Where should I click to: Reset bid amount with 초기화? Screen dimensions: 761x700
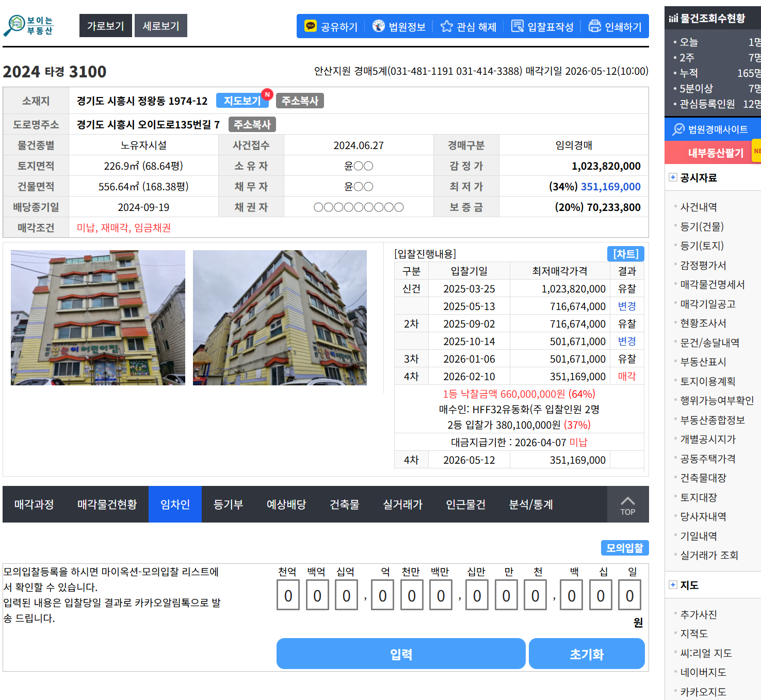click(x=587, y=654)
